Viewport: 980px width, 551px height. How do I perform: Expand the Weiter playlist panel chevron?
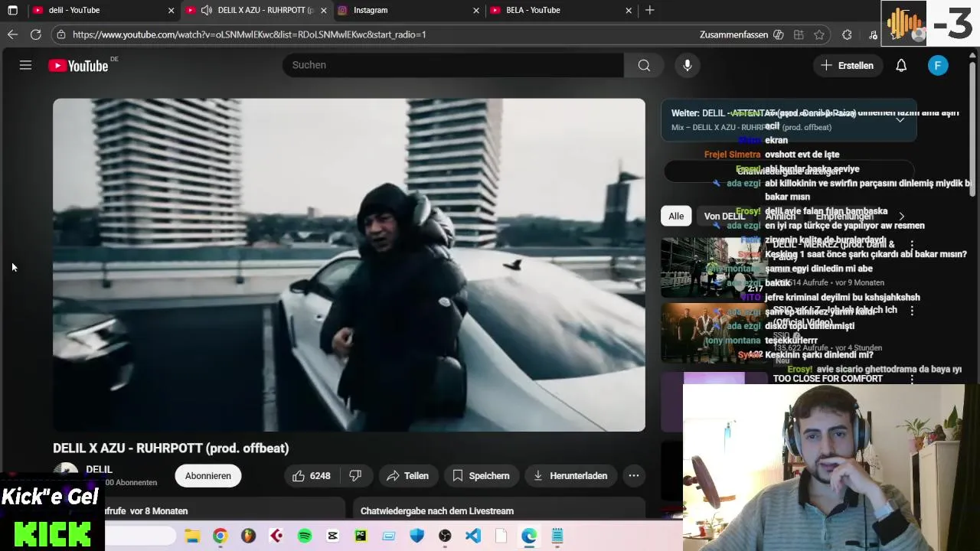[900, 119]
